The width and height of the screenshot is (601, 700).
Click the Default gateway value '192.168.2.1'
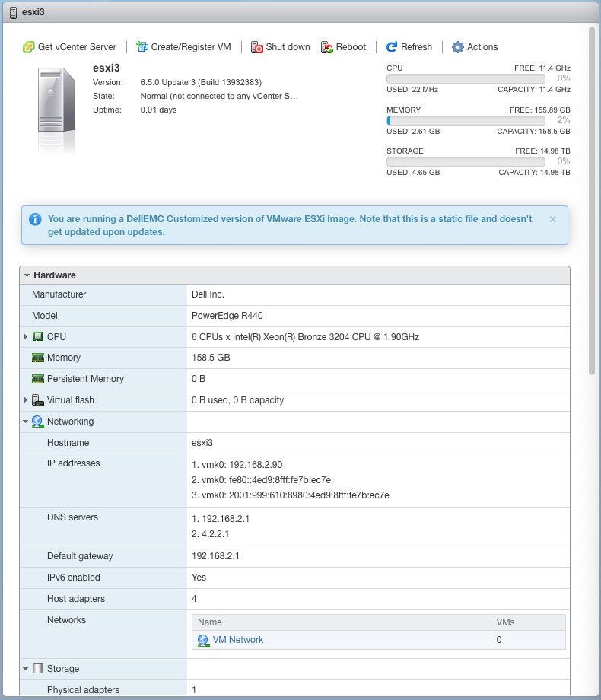coord(215,556)
